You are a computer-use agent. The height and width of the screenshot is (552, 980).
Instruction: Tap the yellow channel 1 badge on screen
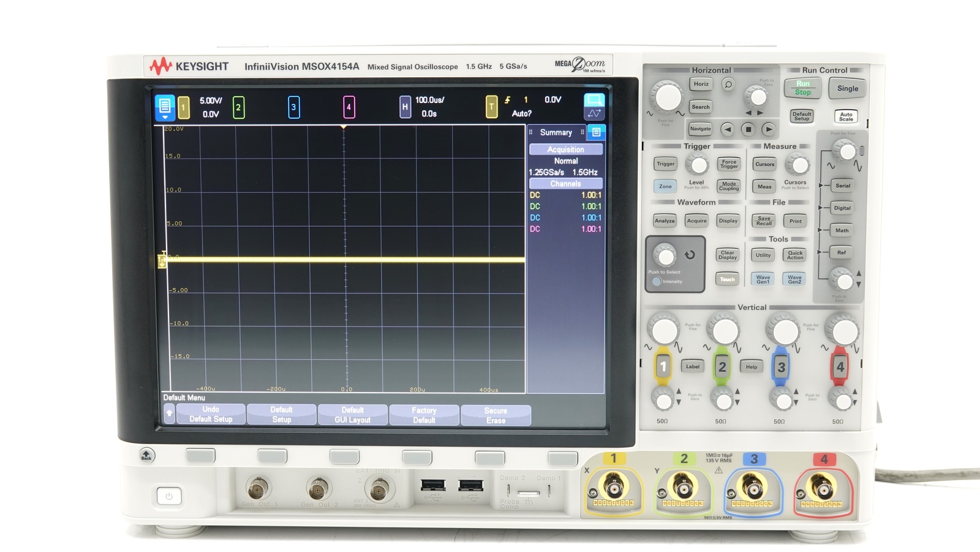pos(183,108)
